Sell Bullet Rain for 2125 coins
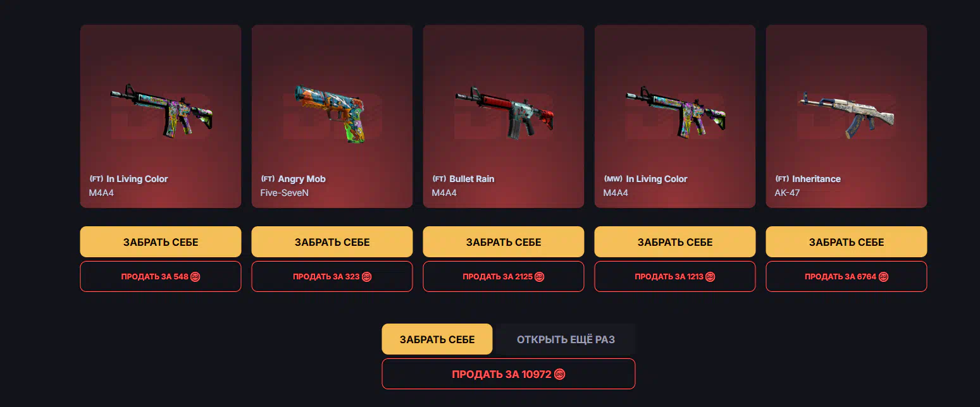Screen dimensions: 980x407 504,276
